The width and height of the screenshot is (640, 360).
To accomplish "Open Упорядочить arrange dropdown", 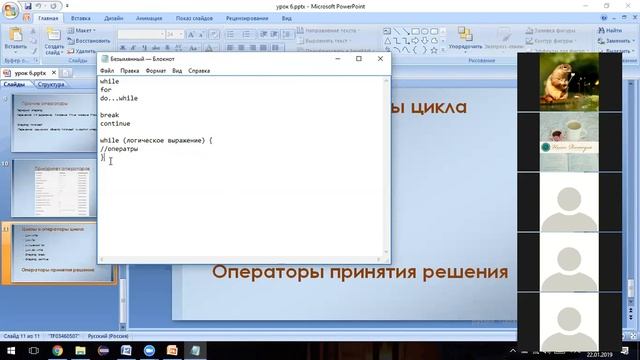I will (465, 40).
